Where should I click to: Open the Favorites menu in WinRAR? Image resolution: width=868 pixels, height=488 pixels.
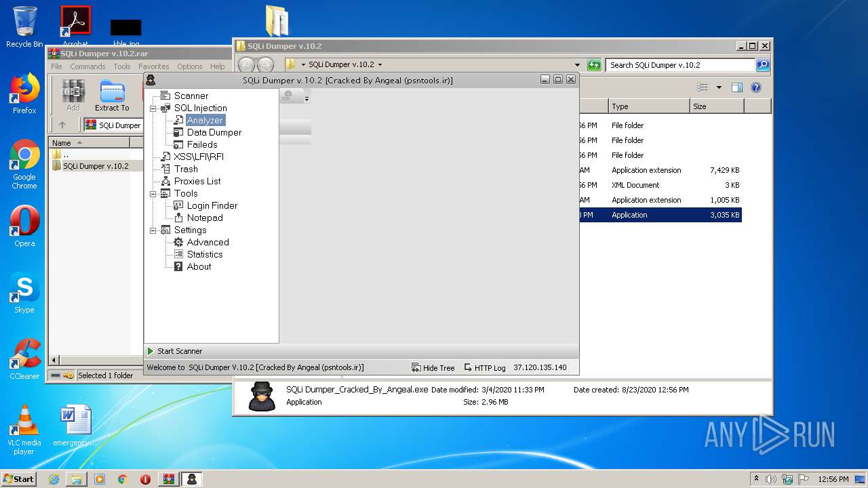[x=154, y=66]
